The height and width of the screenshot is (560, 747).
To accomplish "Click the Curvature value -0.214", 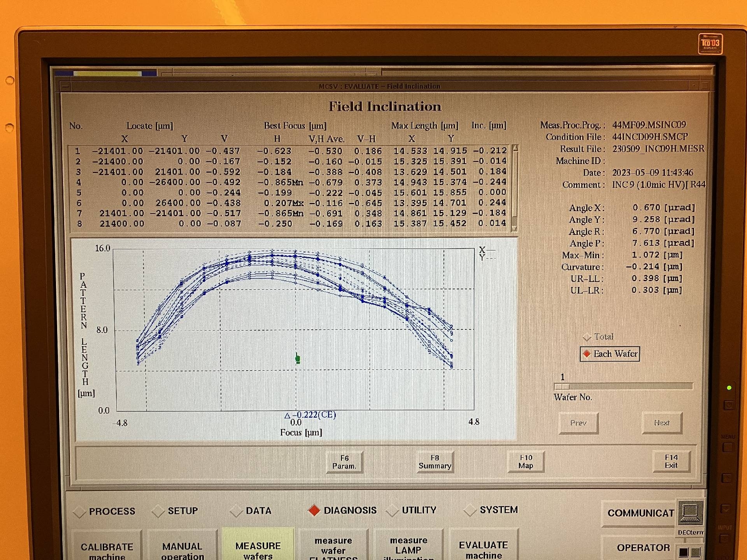I will pos(642,267).
